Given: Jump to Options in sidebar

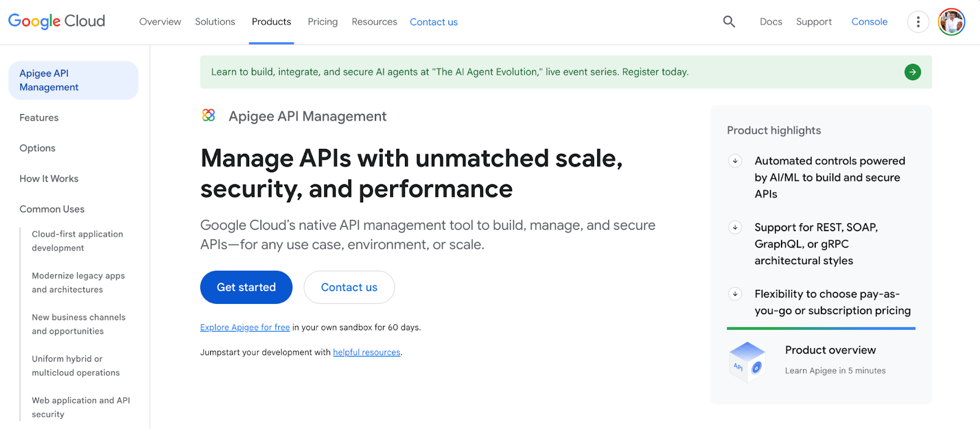Looking at the screenshot, I should (37, 148).
